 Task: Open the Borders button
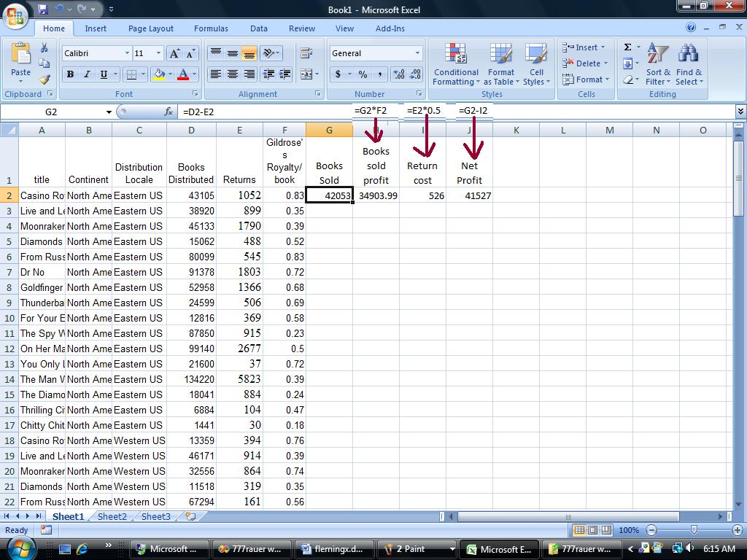point(131,74)
